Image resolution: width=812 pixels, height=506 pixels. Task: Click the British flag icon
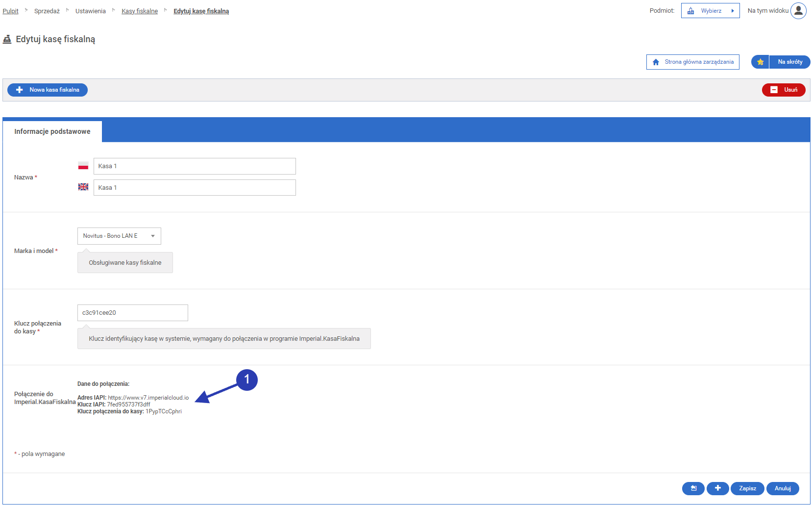pyautogui.click(x=83, y=187)
